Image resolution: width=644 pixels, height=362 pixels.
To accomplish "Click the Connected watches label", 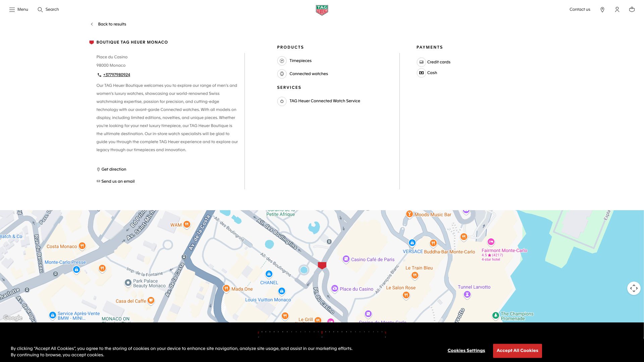I will (309, 74).
